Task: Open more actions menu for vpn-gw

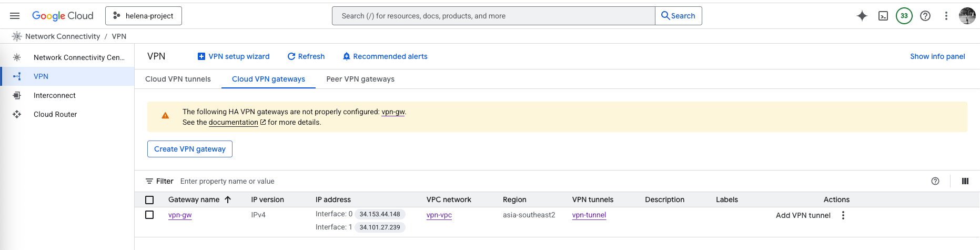Action: tap(843, 215)
